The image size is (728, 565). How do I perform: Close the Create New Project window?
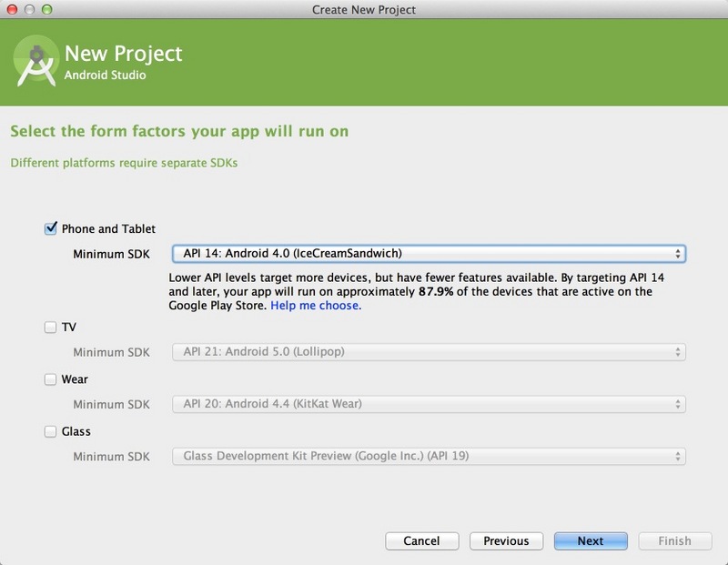12,10
